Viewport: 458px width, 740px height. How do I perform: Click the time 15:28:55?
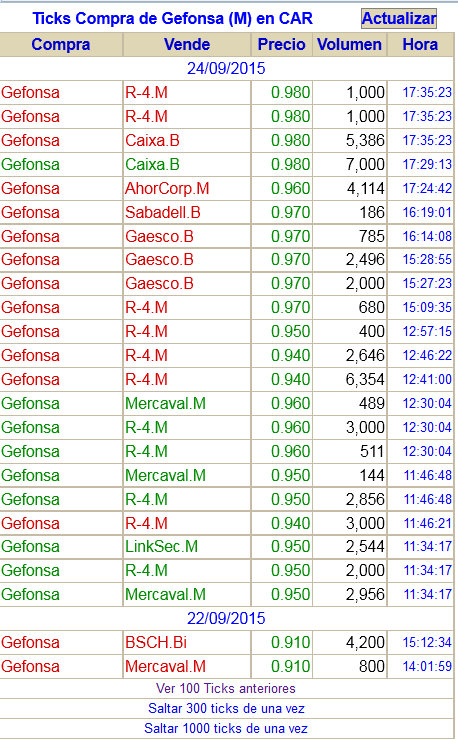tap(427, 260)
